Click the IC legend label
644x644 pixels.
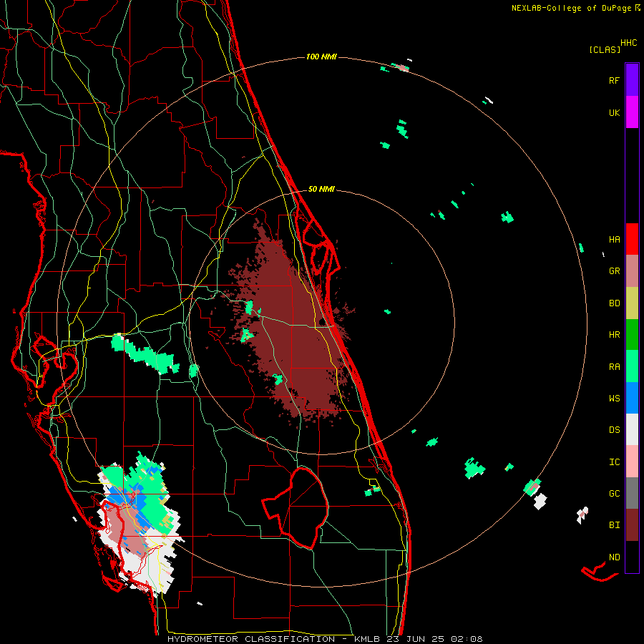coord(615,462)
